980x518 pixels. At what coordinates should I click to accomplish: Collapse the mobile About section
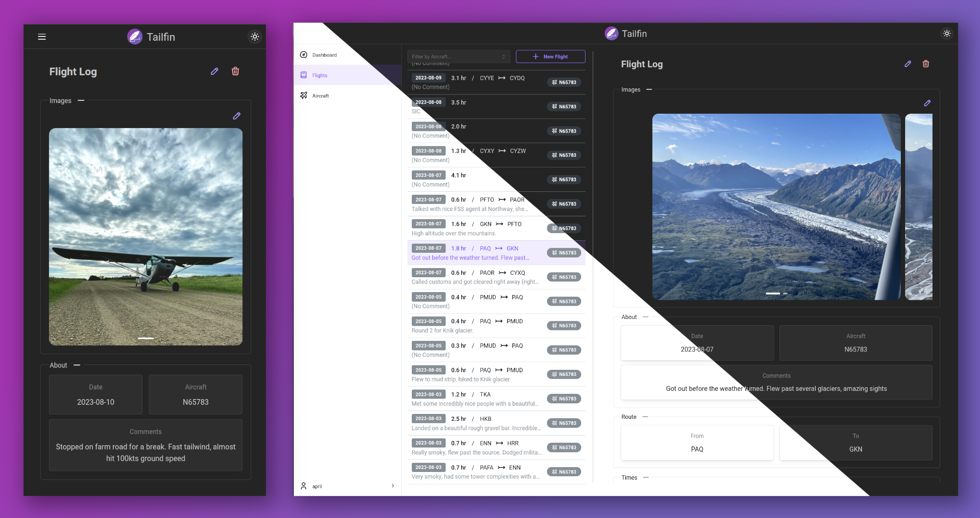(77, 365)
